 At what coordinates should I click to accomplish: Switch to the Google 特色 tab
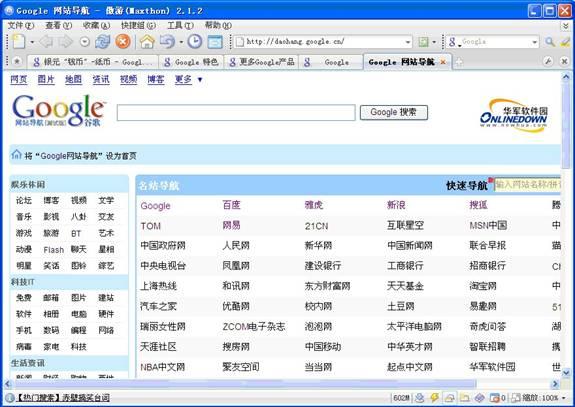[x=191, y=62]
